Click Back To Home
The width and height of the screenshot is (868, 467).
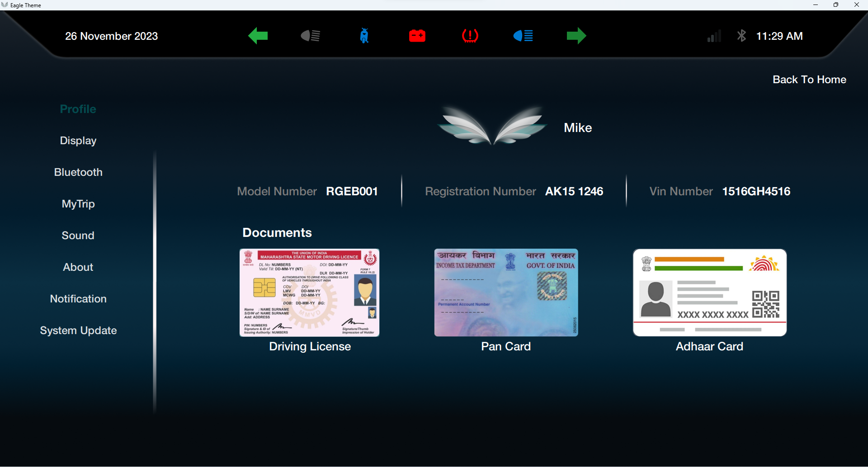pos(809,80)
